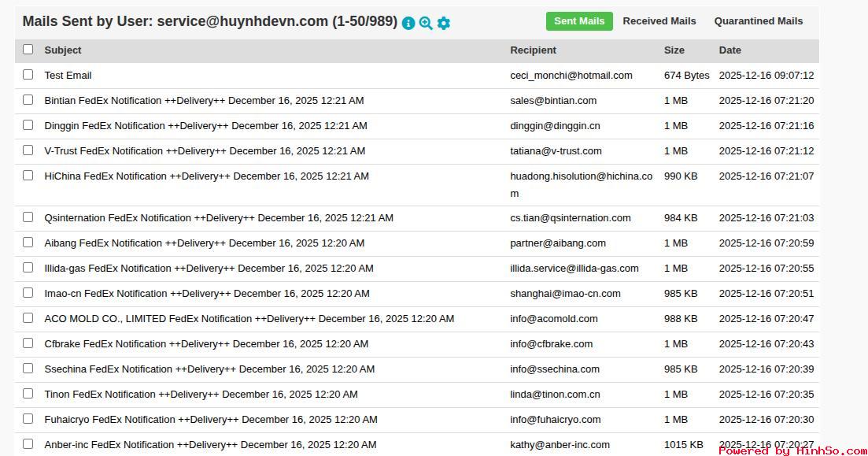Open the Test Email subject
Screen dimensions: 868x456
pyautogui.click(x=68, y=76)
